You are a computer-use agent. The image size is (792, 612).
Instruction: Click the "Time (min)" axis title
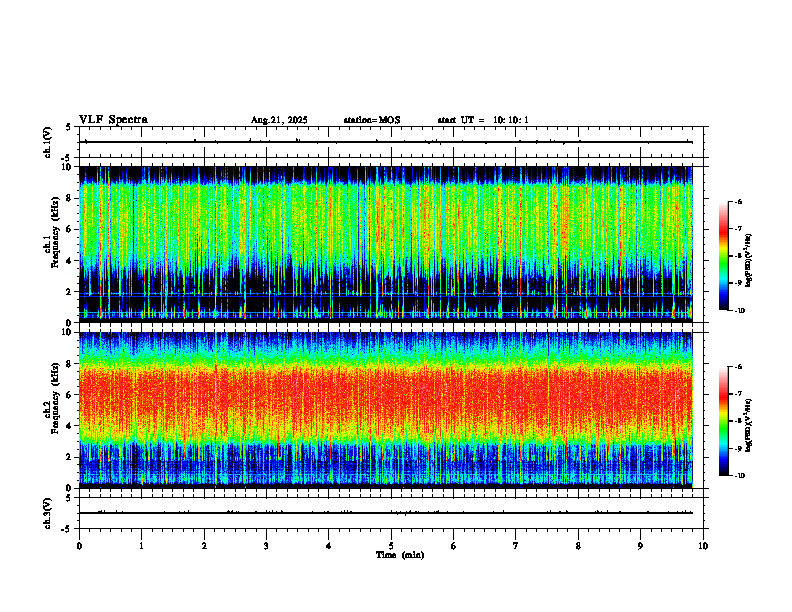pyautogui.click(x=400, y=555)
